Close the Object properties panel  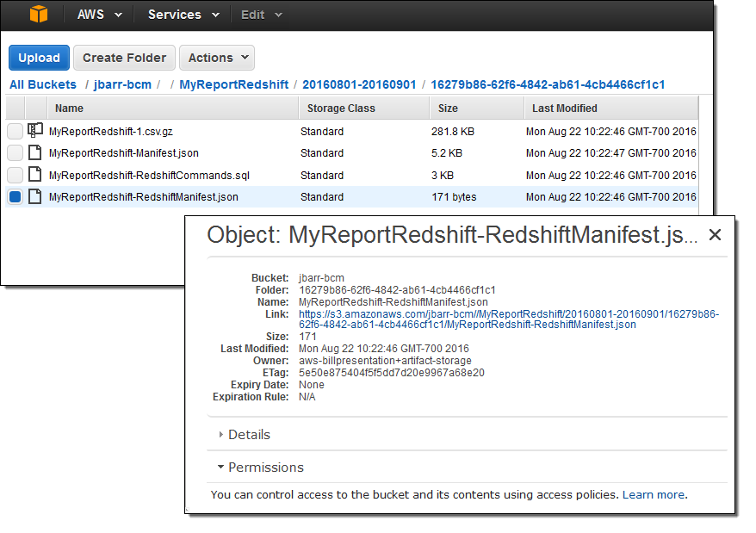pos(714,235)
